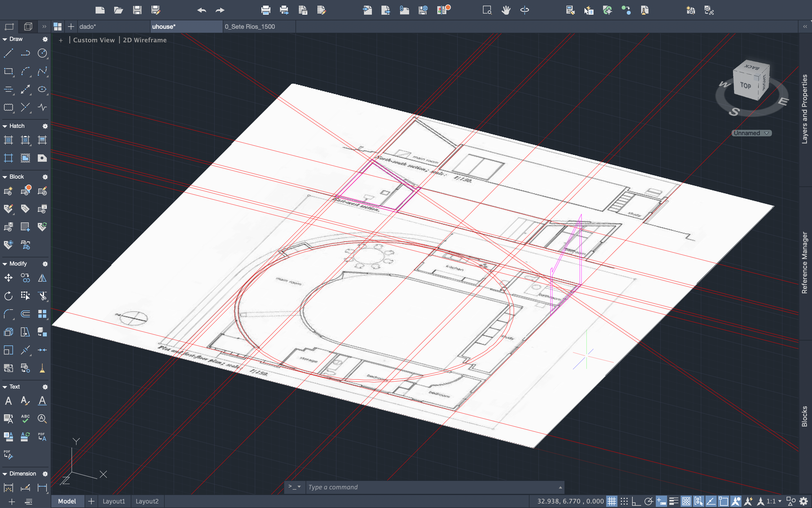812x508 pixels.
Task: Toggle grid display in status bar
Action: click(x=612, y=501)
